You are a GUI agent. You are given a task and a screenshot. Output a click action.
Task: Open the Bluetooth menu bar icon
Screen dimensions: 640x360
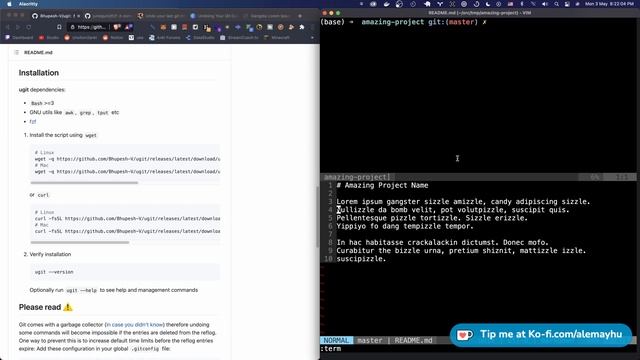[522, 4]
